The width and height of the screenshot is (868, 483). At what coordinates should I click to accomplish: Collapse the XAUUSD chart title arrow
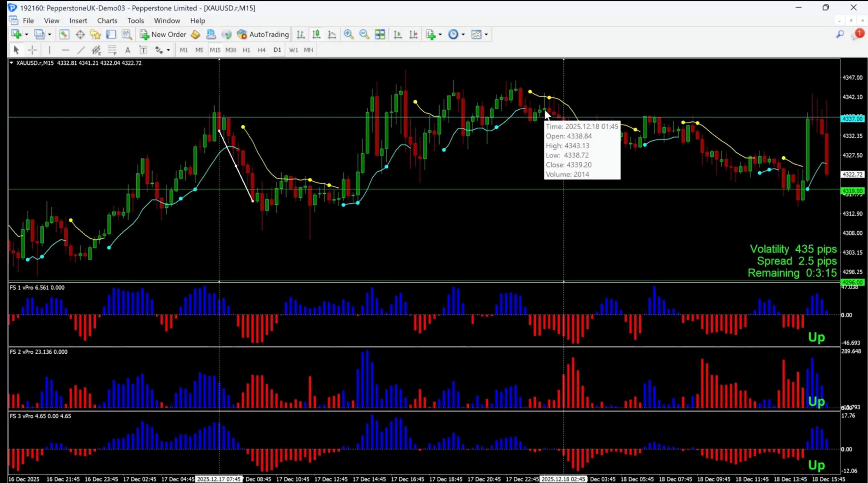coord(11,63)
